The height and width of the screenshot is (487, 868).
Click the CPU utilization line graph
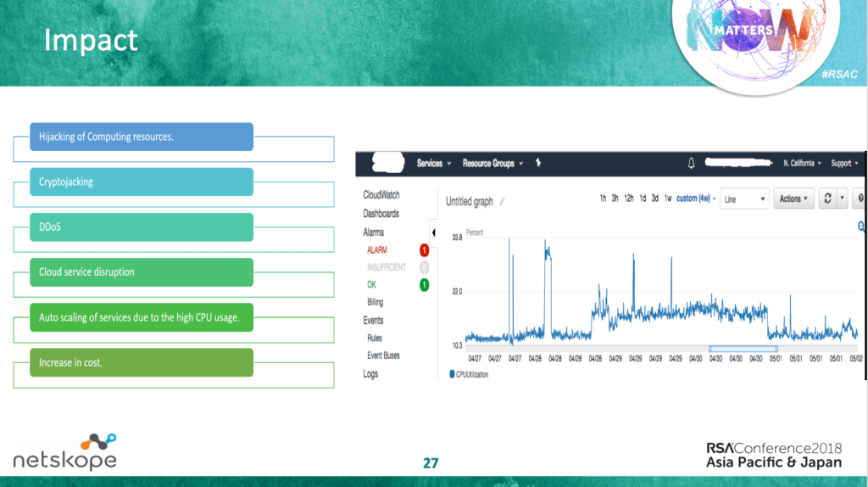pyautogui.click(x=661, y=291)
